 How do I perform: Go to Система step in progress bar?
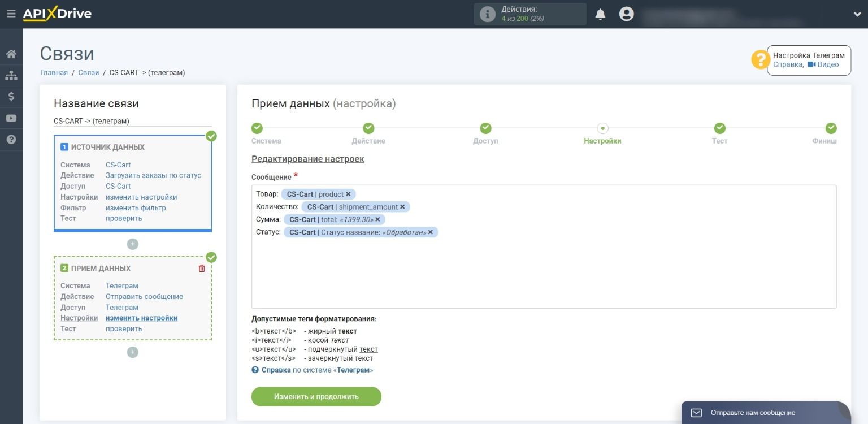pos(257,128)
